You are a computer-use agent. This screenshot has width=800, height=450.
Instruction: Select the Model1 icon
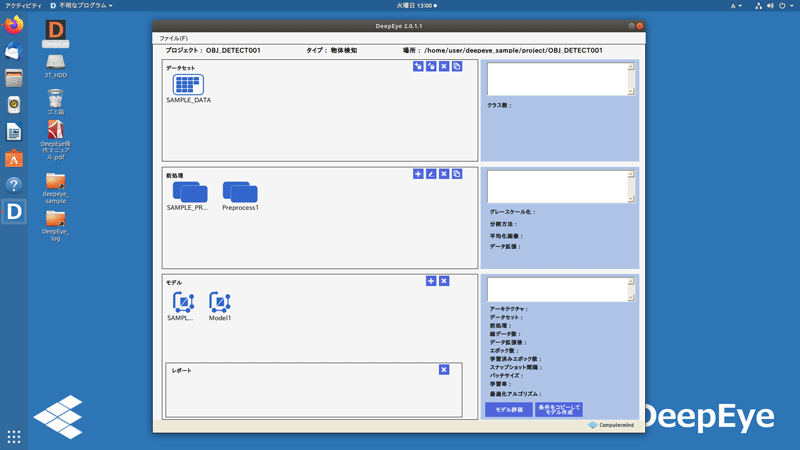click(220, 302)
